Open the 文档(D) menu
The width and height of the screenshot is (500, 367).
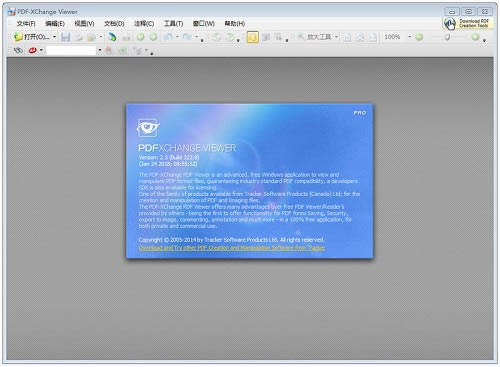(x=114, y=23)
